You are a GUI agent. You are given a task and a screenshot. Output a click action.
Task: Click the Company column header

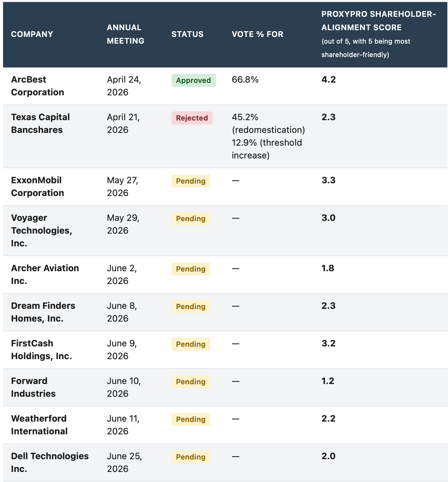click(x=32, y=34)
